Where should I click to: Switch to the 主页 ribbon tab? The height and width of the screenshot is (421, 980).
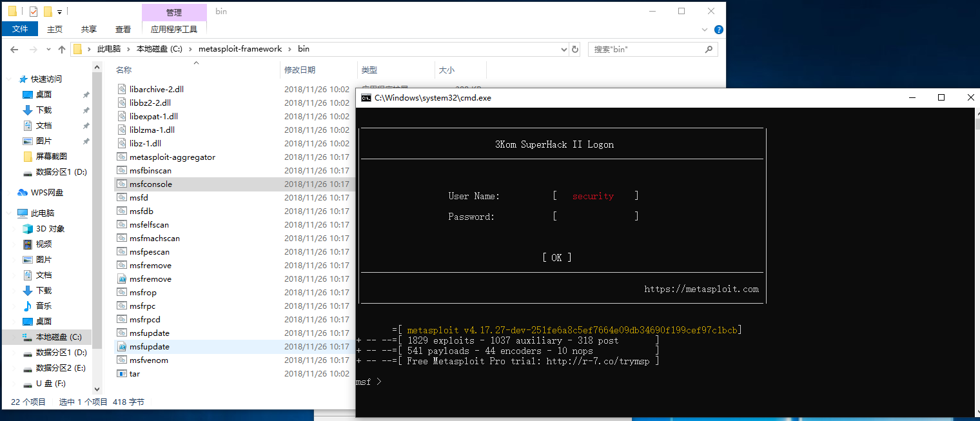click(55, 29)
